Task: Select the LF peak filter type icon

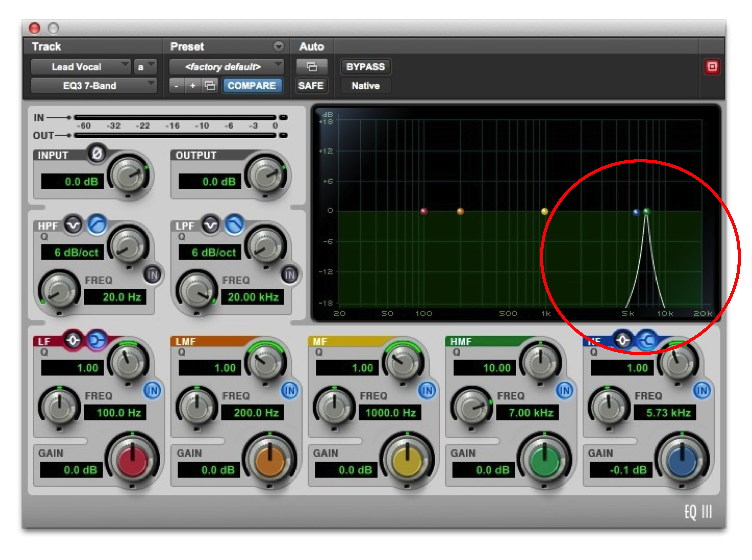Action: 73,340
